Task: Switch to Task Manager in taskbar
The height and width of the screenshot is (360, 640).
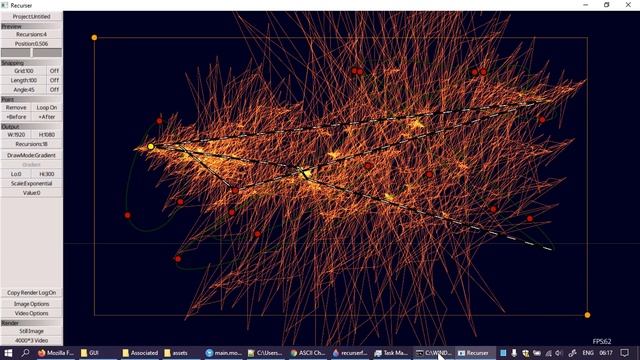Action: tap(391, 353)
